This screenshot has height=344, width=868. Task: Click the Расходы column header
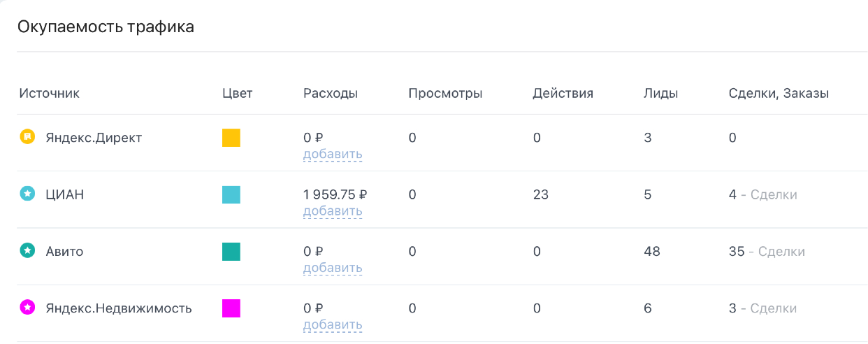[x=331, y=93]
